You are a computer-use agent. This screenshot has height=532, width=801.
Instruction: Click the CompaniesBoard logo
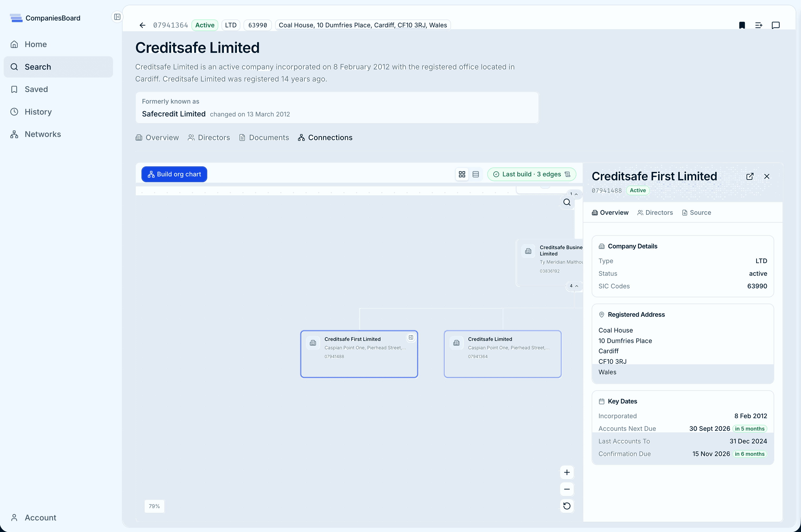coord(45,18)
